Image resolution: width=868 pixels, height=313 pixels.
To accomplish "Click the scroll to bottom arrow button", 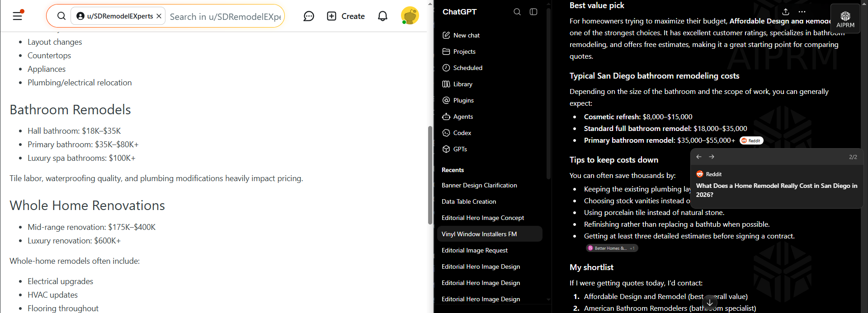I will coord(710,302).
